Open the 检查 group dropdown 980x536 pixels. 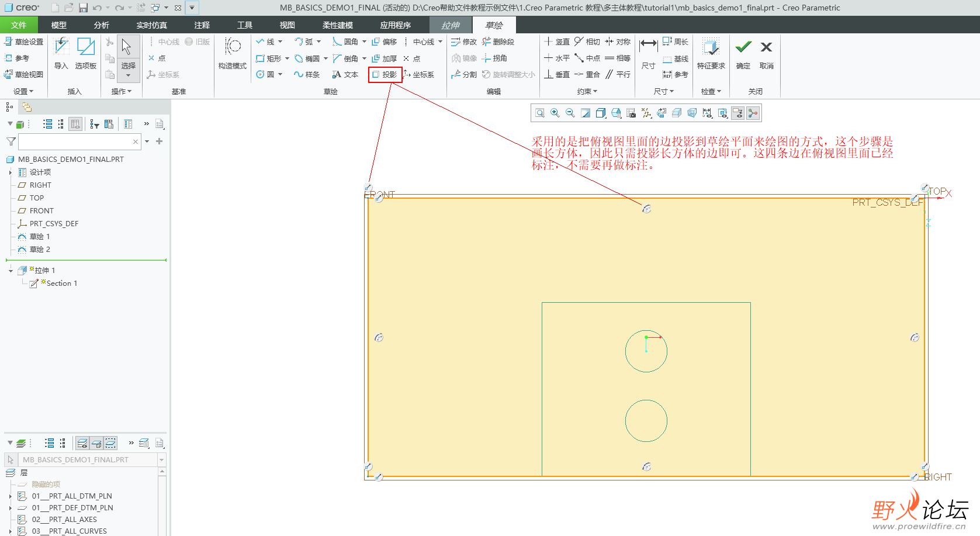pos(711,91)
